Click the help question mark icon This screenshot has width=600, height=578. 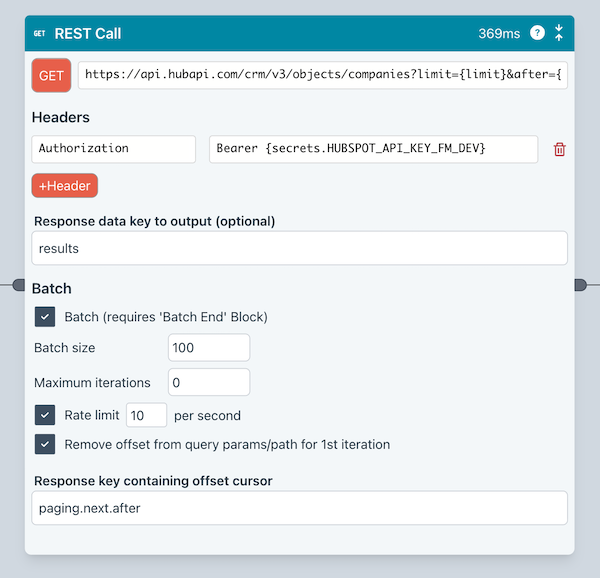pyautogui.click(x=538, y=33)
